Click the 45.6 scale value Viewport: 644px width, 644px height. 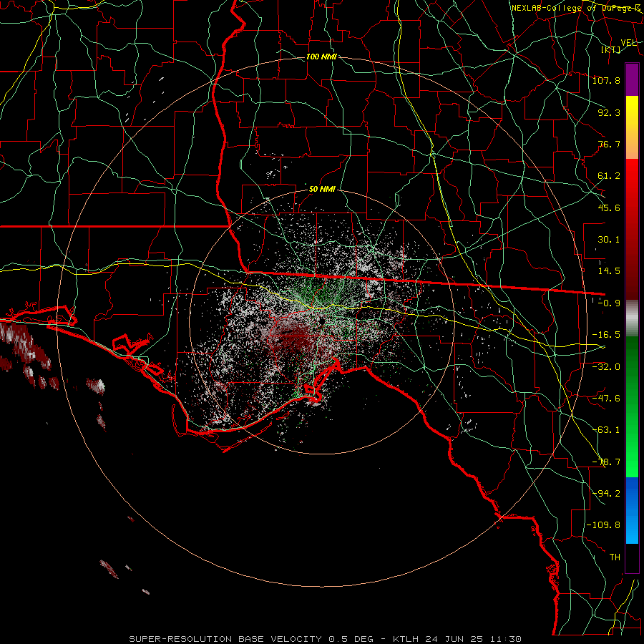point(609,208)
